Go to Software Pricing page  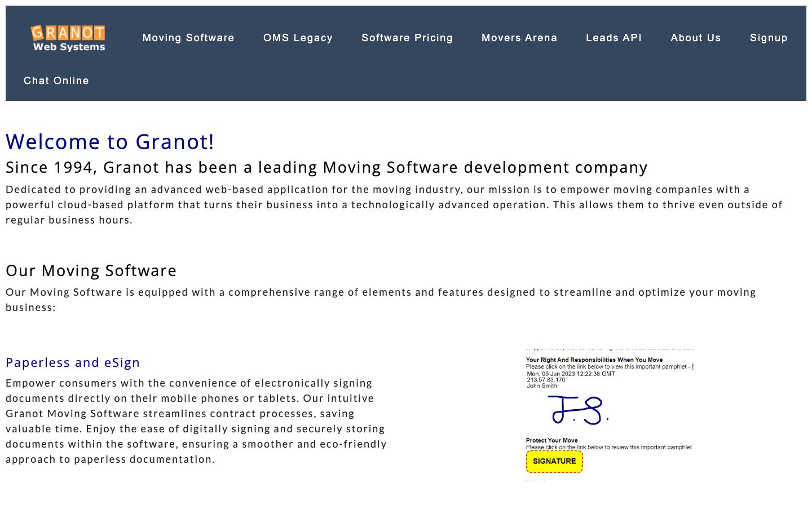[407, 38]
